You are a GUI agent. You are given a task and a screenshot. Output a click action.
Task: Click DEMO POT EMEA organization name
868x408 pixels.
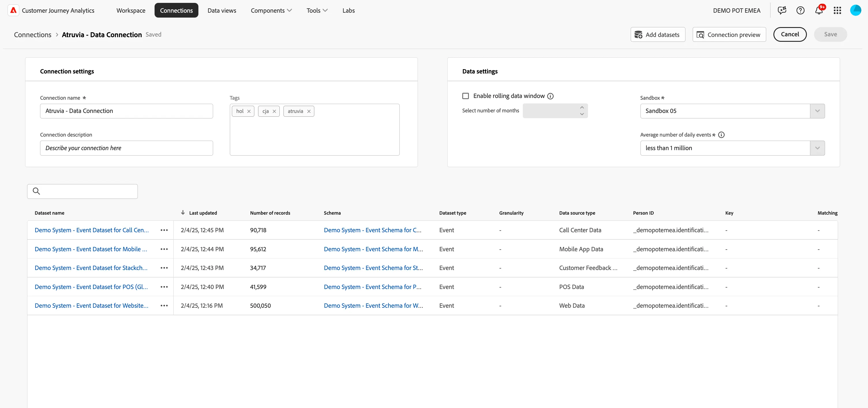click(737, 10)
